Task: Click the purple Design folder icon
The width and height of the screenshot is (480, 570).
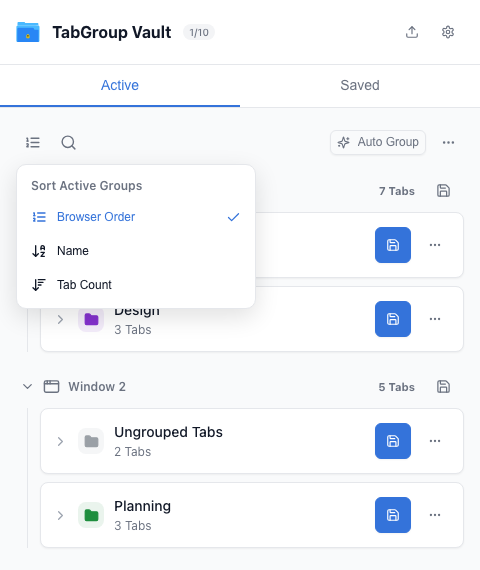Action: click(x=91, y=319)
